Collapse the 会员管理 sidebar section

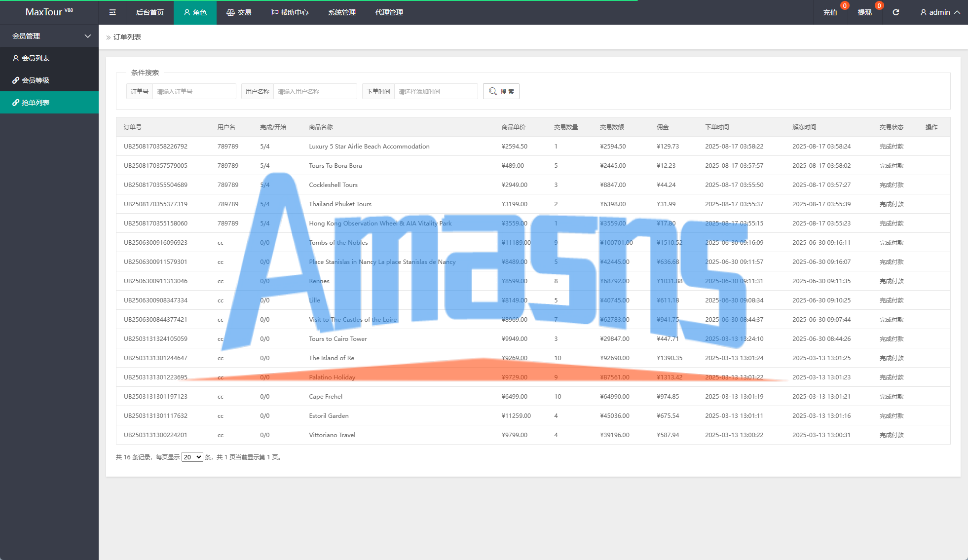[49, 36]
